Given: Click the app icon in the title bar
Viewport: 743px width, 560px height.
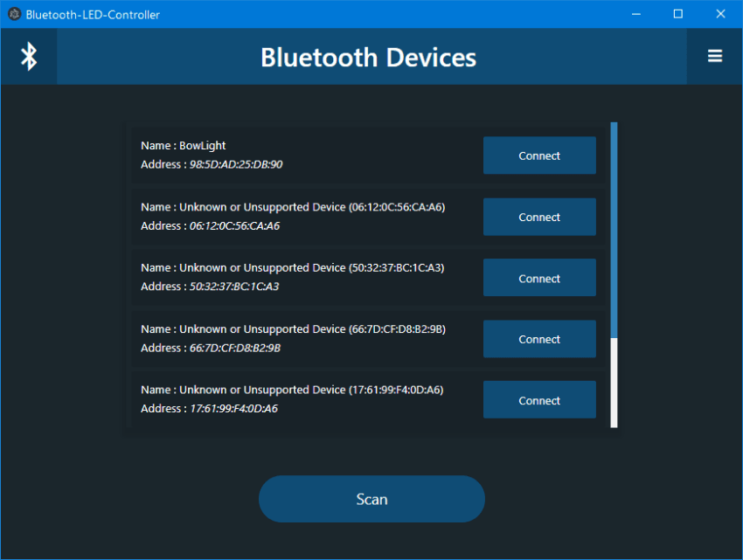Looking at the screenshot, I should [13, 14].
